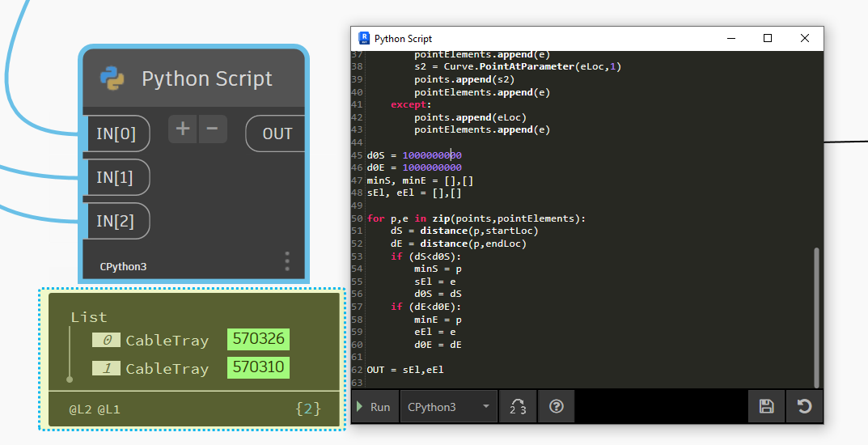
Task: Add an input port with the plus button
Action: (x=183, y=129)
